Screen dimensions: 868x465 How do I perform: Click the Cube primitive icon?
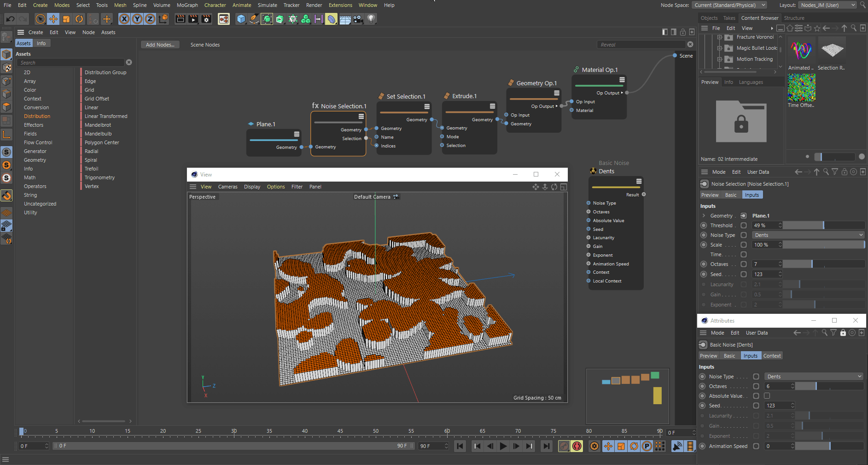tap(241, 19)
